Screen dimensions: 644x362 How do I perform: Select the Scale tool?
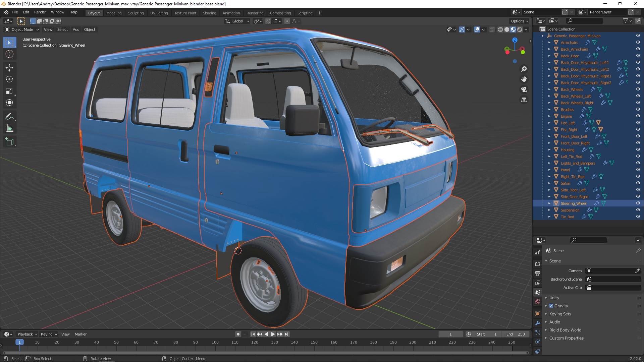click(9, 91)
